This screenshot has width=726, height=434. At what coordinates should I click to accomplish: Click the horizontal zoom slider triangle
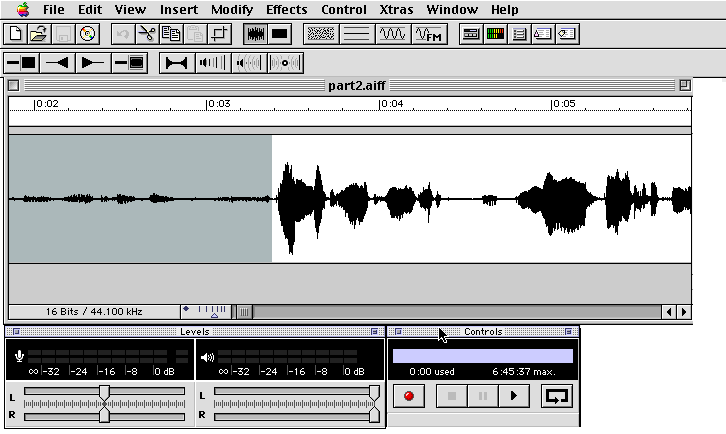[x=214, y=315]
